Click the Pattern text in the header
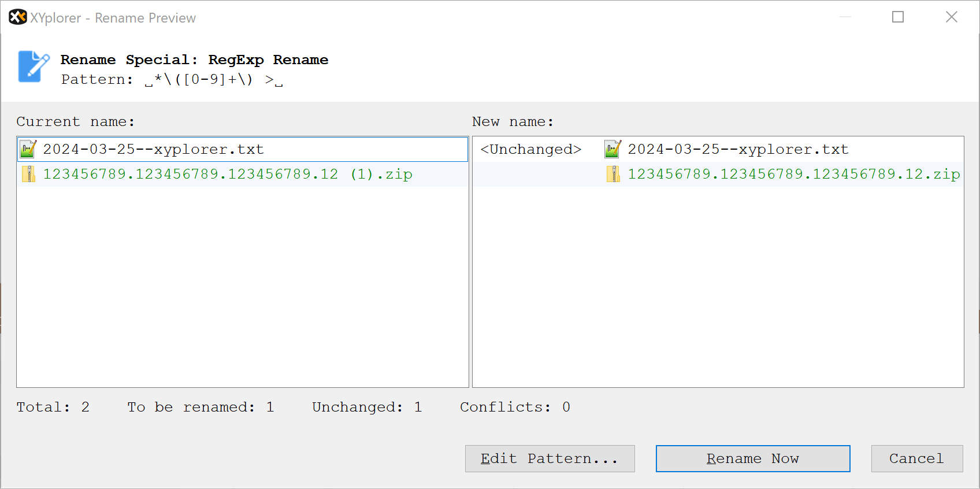 click(172, 79)
